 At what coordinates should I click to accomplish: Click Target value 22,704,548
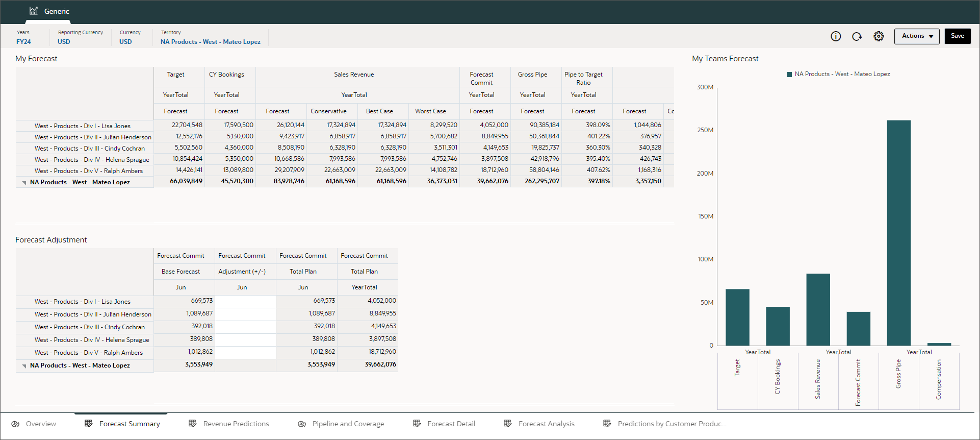(187, 125)
